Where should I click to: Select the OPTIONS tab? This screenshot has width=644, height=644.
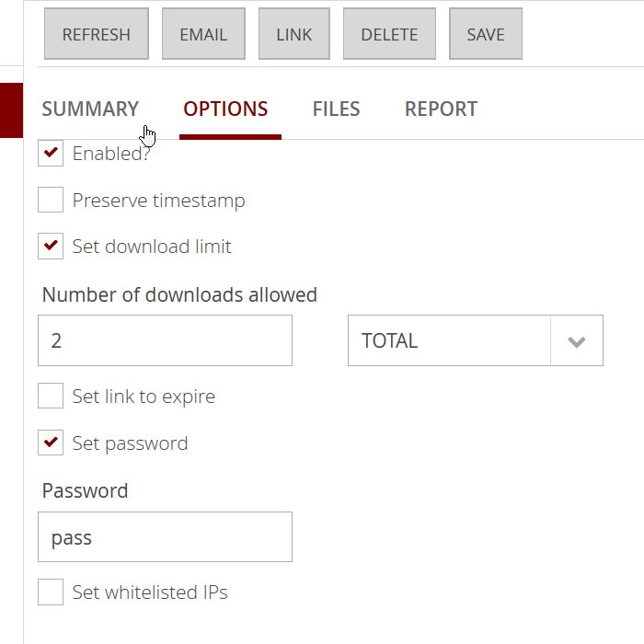pyautogui.click(x=225, y=109)
